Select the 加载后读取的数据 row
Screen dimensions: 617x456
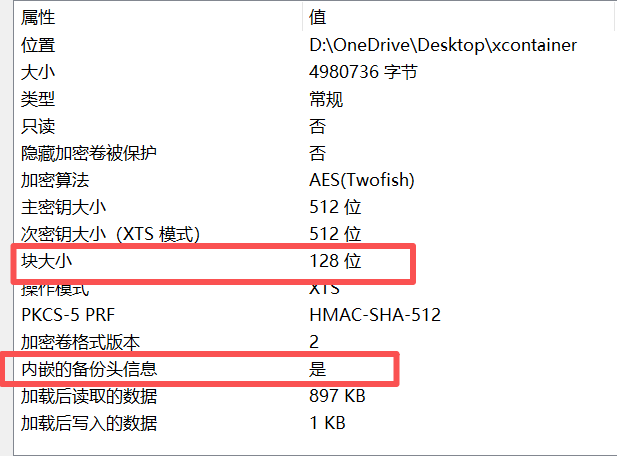click(x=89, y=396)
